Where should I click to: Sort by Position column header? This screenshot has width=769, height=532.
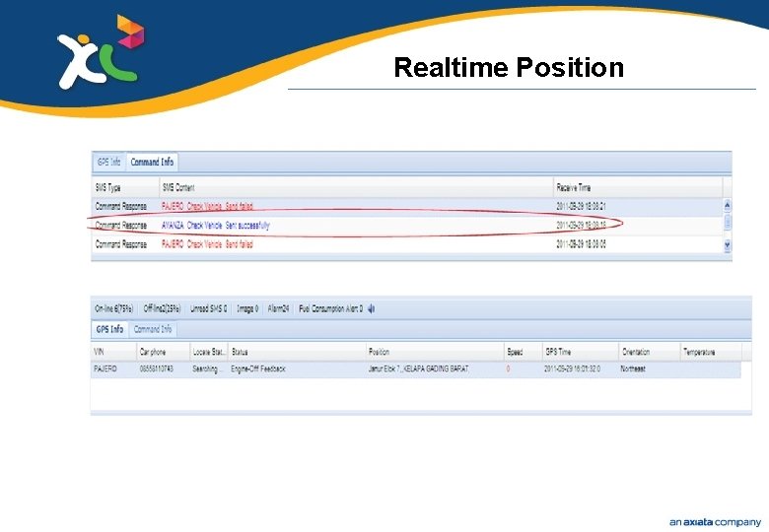[x=435, y=352]
